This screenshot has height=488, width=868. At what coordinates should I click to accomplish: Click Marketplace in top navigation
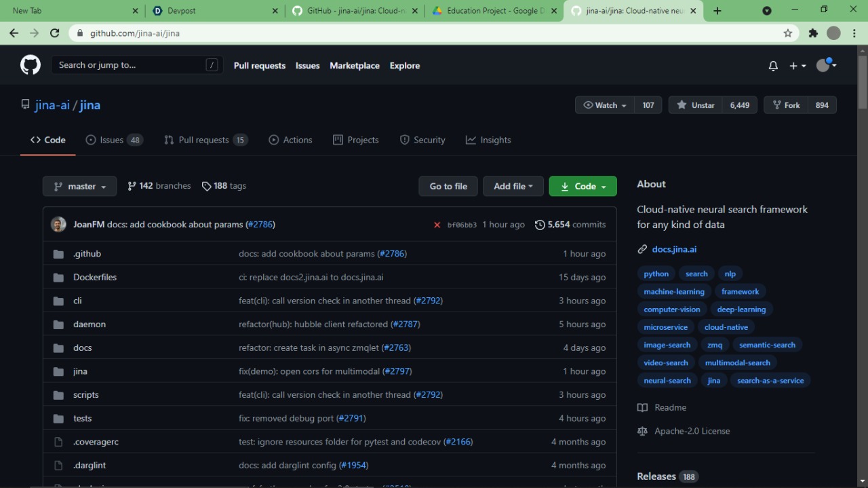(x=355, y=66)
